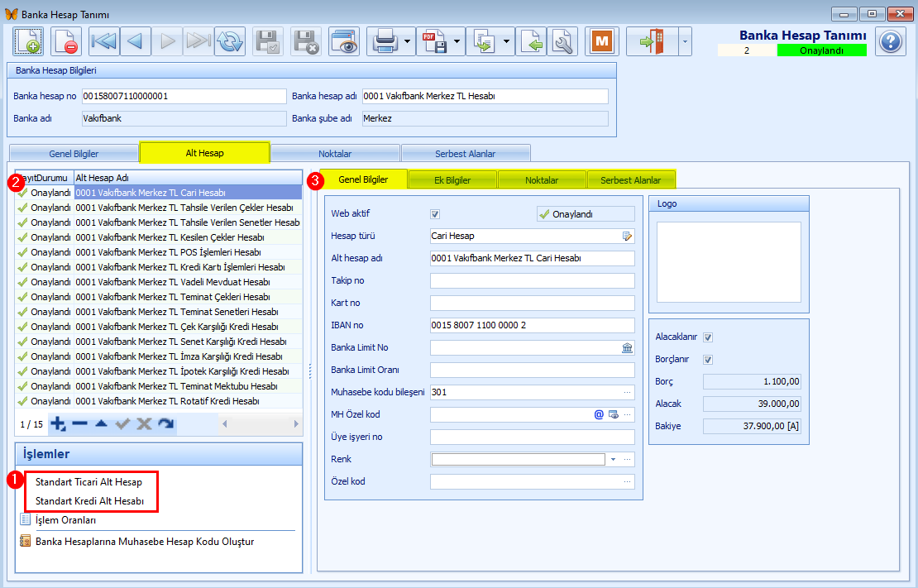This screenshot has width=918, height=588.
Task: Click the Renk color swatch field
Action: click(x=518, y=459)
